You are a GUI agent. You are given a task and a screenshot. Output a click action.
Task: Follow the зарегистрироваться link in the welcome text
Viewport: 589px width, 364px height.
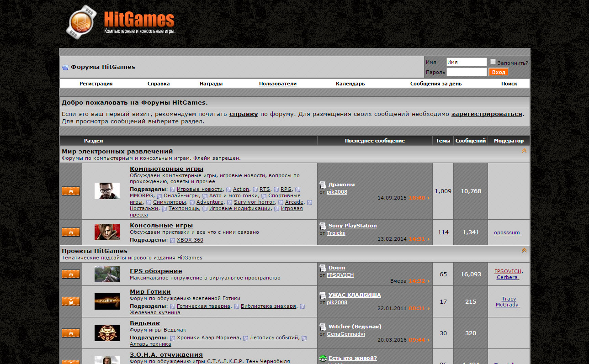click(x=487, y=114)
